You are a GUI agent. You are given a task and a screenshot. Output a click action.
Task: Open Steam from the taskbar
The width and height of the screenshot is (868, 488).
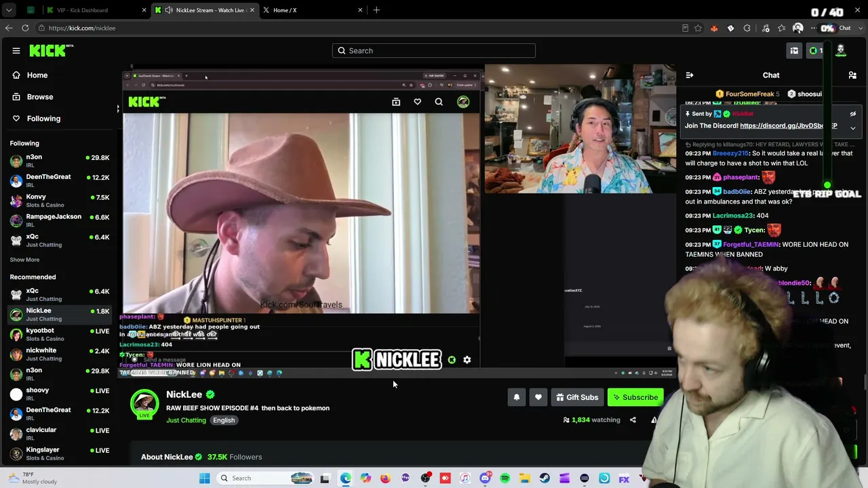[545, 479]
